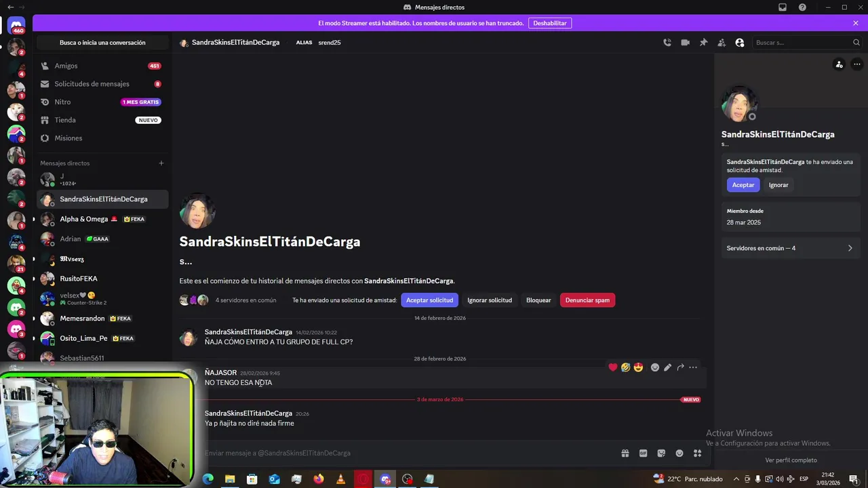The height and width of the screenshot is (488, 868).
Task: Open Tienda page
Action: pos(101,120)
